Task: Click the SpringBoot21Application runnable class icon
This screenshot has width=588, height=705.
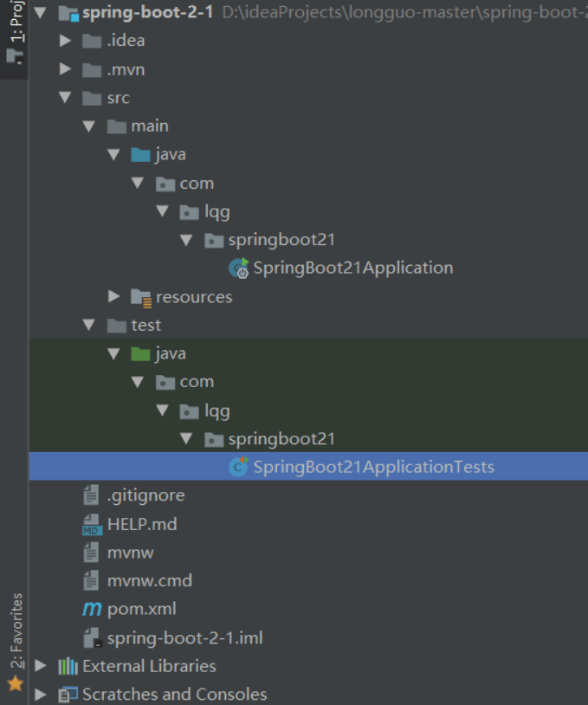Action: pos(239,268)
